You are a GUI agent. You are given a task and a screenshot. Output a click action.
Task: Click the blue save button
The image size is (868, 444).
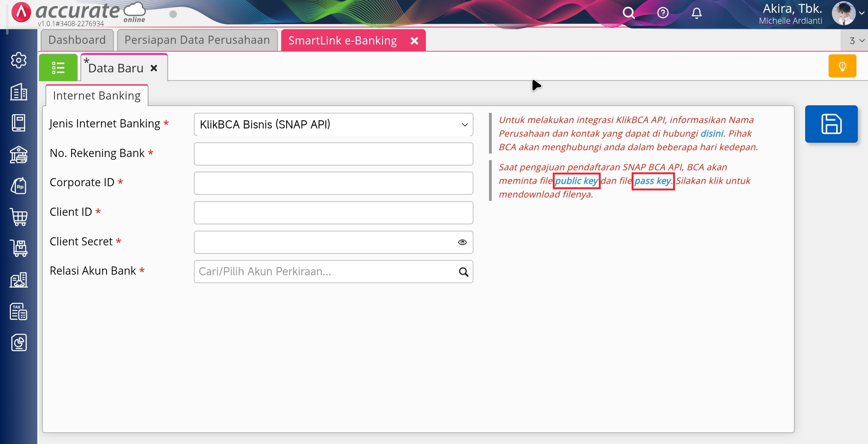point(831,124)
